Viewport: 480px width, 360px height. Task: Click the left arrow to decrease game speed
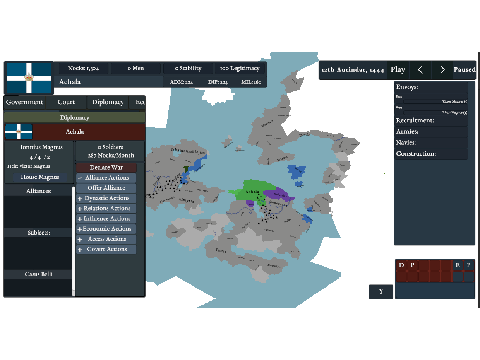pos(420,70)
